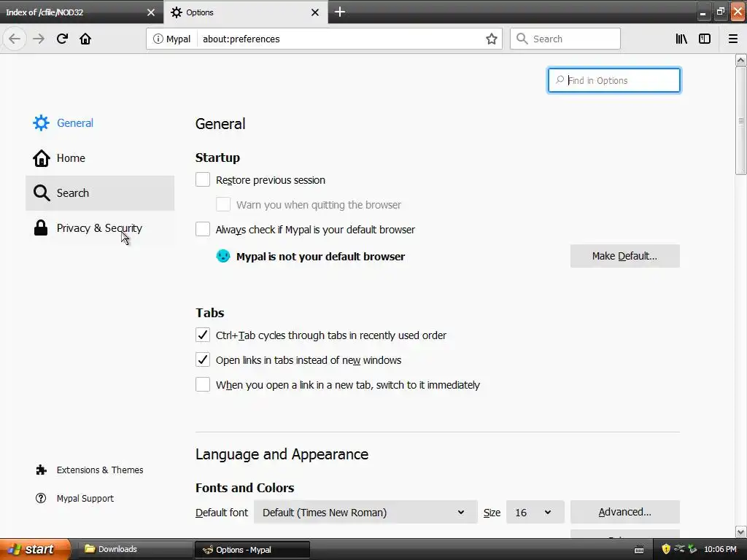Uncheck Open links in tabs instead of new windows
The image size is (747, 560).
click(x=203, y=359)
